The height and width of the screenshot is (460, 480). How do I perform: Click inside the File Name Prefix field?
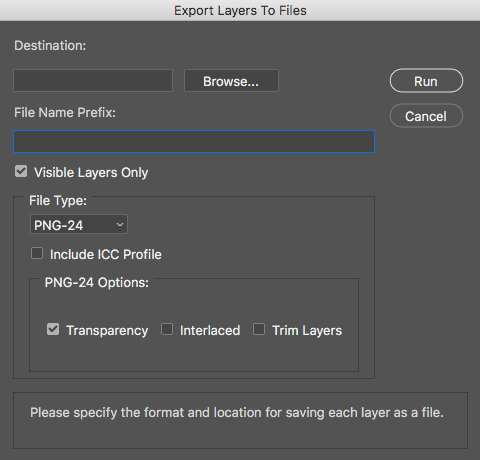tap(194, 142)
